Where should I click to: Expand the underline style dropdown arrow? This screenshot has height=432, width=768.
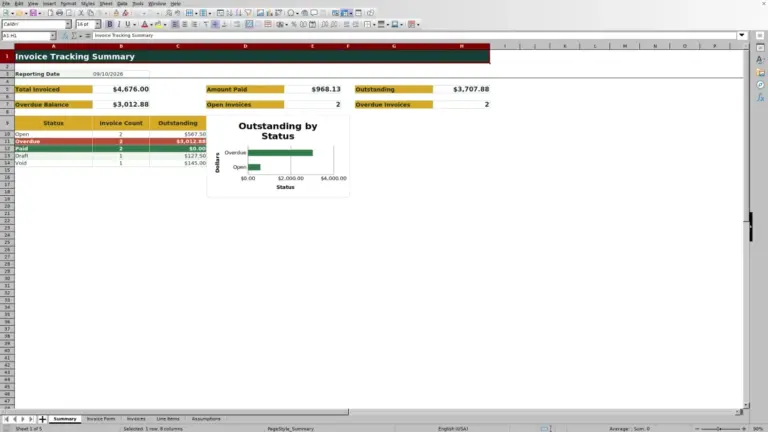[135, 24]
